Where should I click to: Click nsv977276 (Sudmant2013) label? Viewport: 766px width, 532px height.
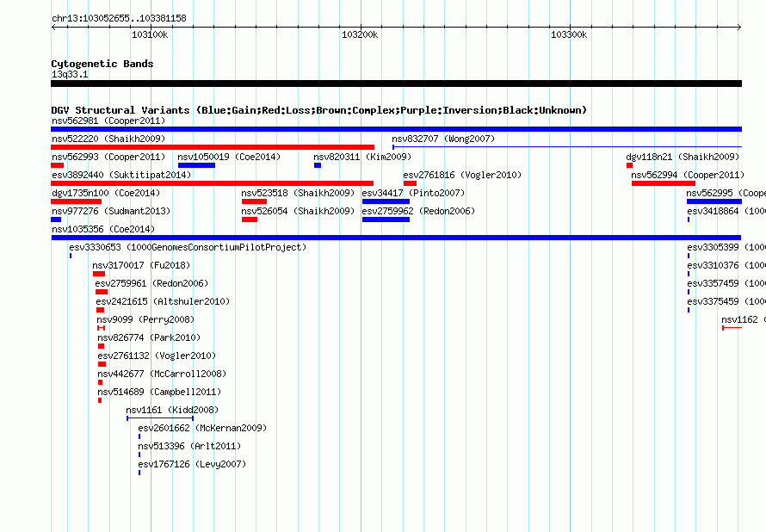pyautogui.click(x=111, y=211)
